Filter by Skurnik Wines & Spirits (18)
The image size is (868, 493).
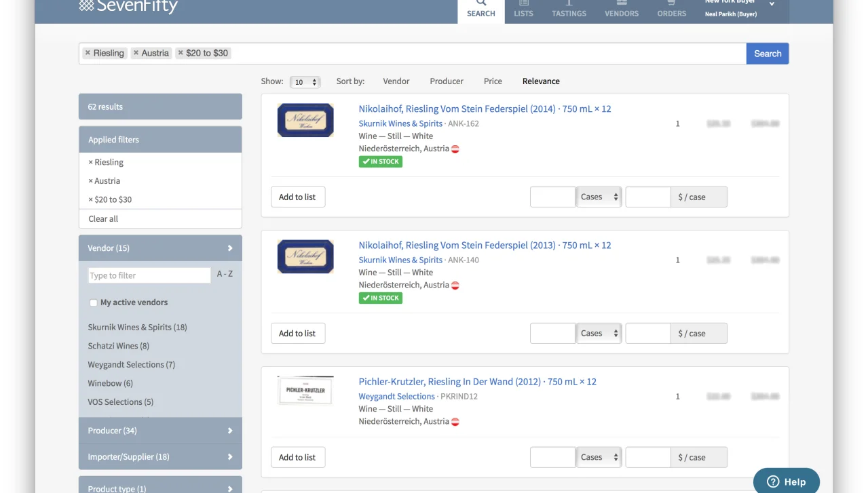tap(137, 327)
